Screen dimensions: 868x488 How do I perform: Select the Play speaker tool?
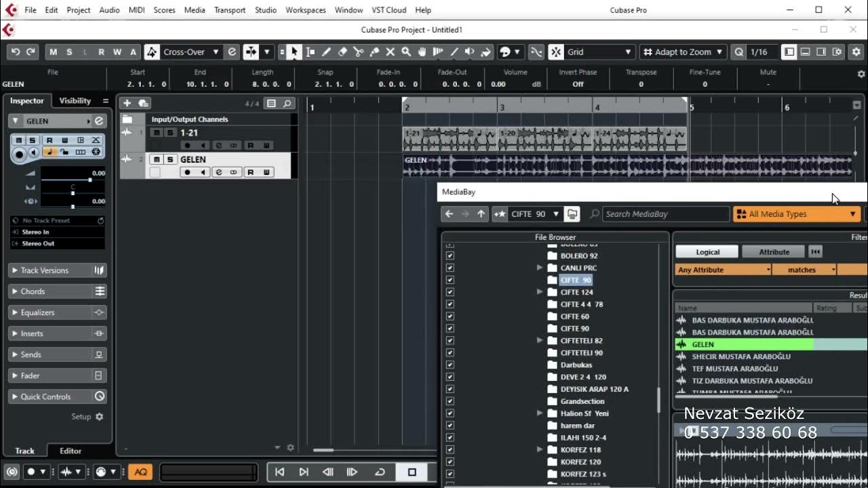(x=469, y=52)
